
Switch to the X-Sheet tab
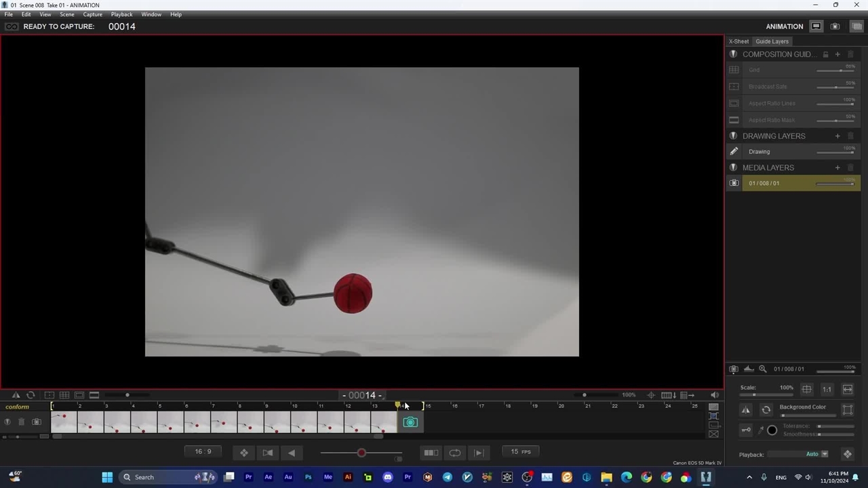pos(738,41)
